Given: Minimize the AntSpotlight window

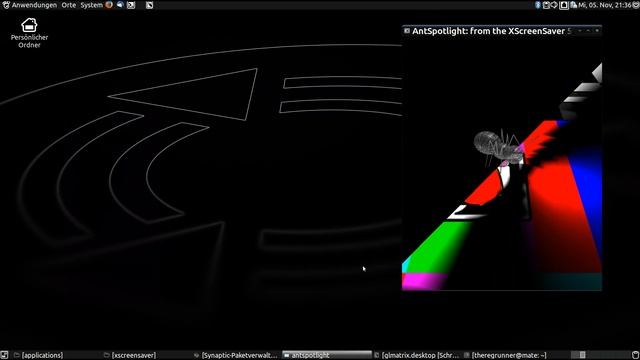Looking at the screenshot, I should click(580, 31).
